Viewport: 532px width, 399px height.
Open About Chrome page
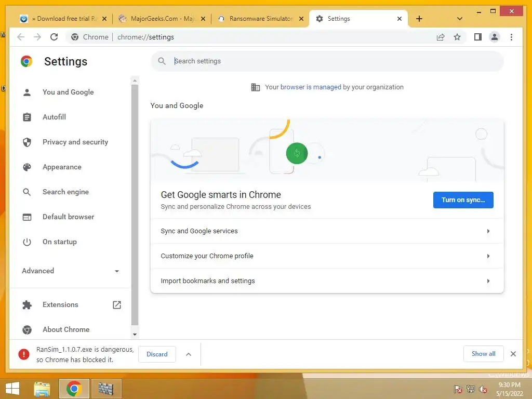pos(66,329)
